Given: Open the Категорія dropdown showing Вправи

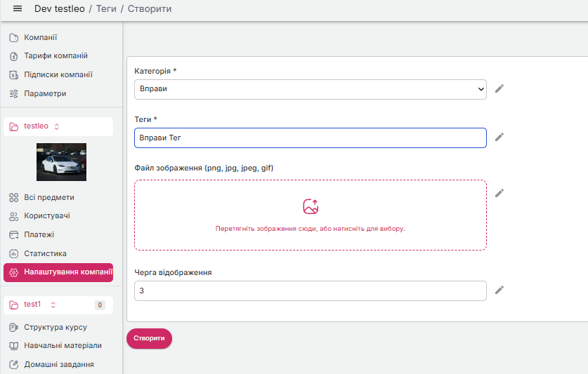Looking at the screenshot, I should coord(310,89).
